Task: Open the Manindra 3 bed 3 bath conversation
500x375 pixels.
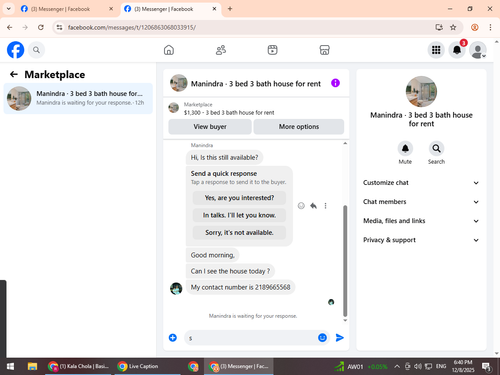Action: (78, 98)
